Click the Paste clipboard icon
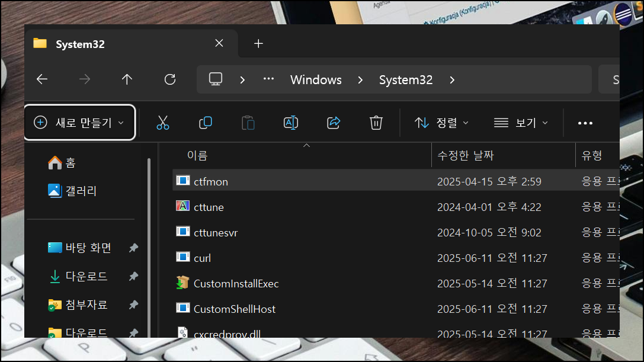Viewport: 644px width, 362px height. tap(248, 123)
